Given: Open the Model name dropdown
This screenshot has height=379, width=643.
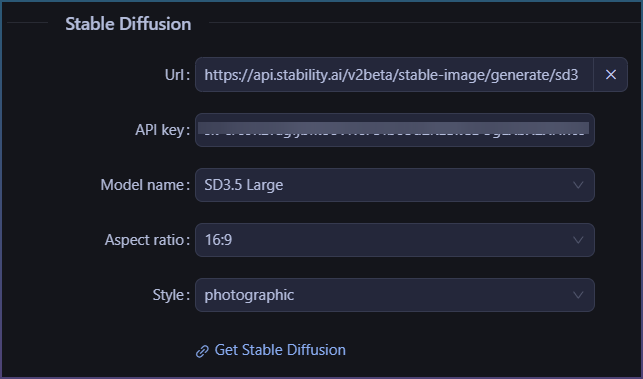Looking at the screenshot, I should (395, 185).
